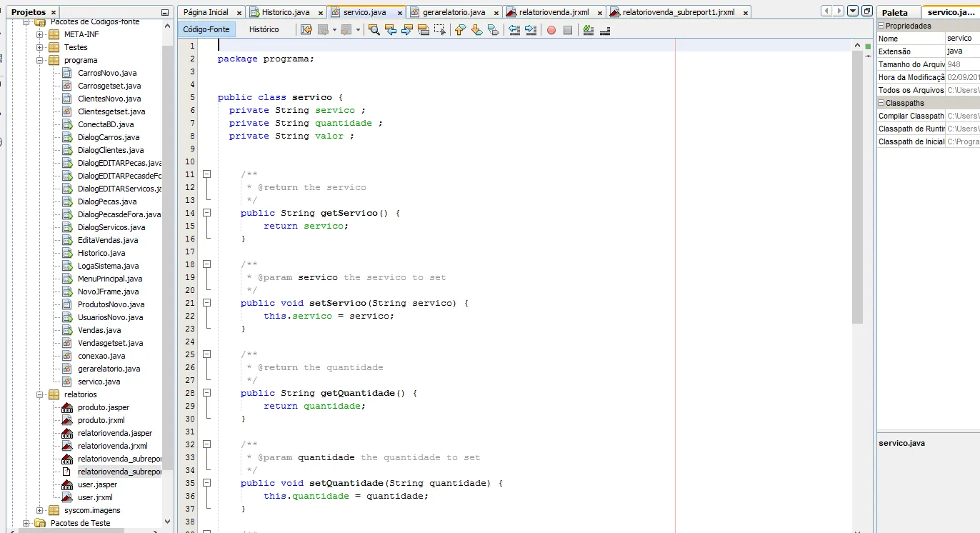Click the Toggle Bookmark icon
980x533 pixels.
[x=494, y=30]
